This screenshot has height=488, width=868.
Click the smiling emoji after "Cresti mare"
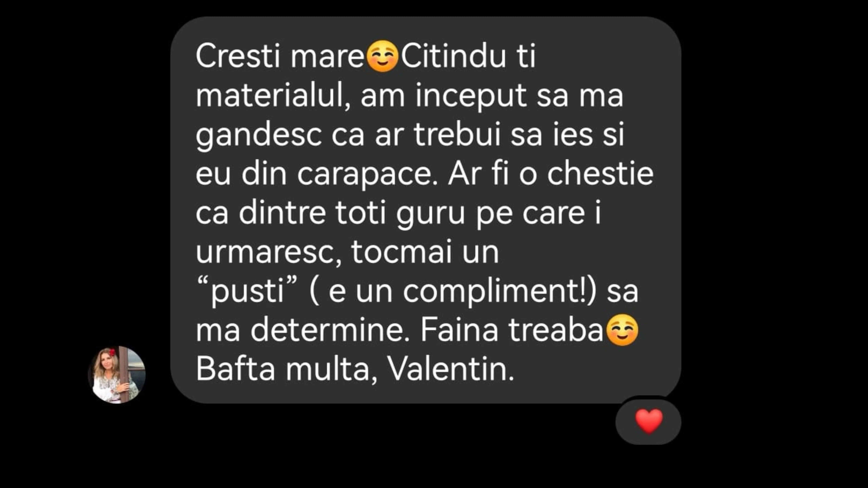382,56
